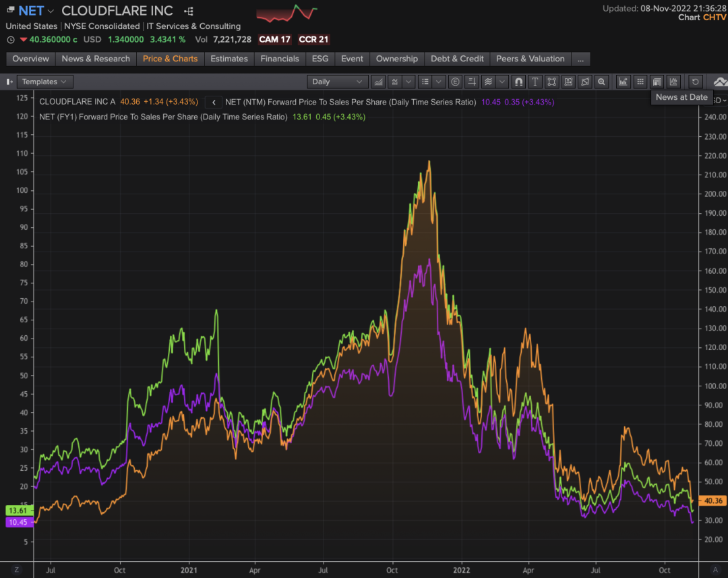Click the crossed-out shape delete drawings icon
The image size is (728, 578).
click(x=585, y=82)
